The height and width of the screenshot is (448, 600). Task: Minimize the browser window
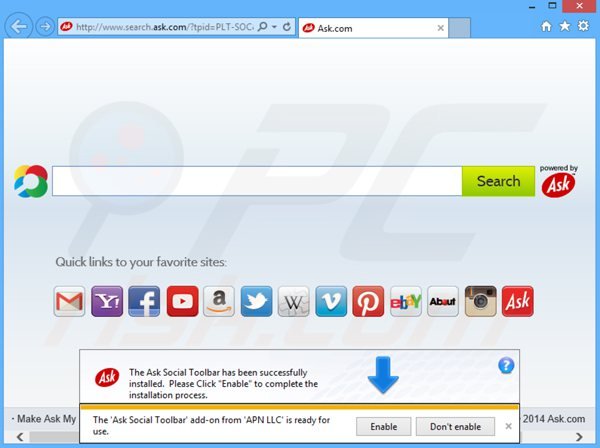pos(532,6)
